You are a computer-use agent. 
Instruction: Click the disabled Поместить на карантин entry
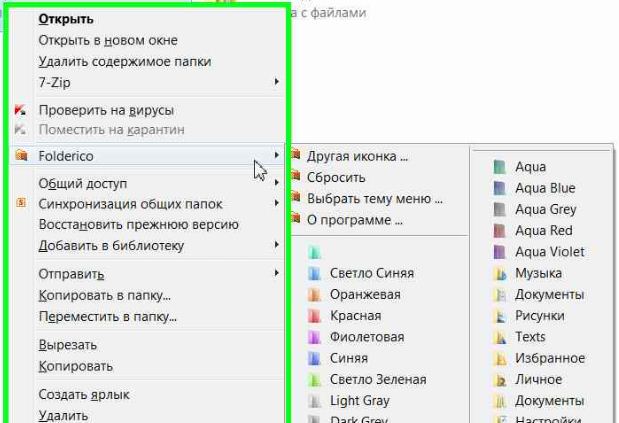(x=111, y=129)
